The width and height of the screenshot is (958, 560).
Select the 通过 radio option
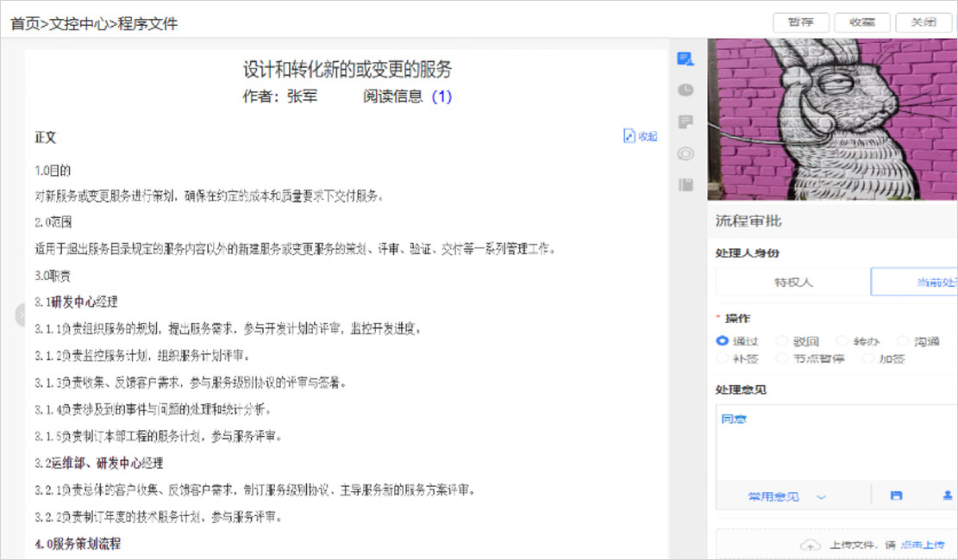[x=723, y=341]
